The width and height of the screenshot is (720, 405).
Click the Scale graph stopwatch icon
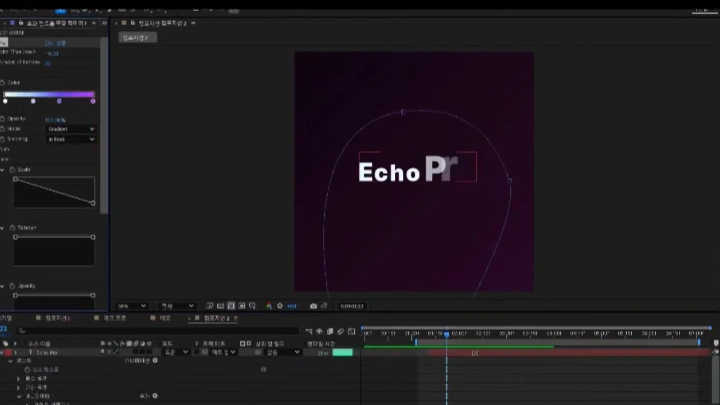[12, 170]
